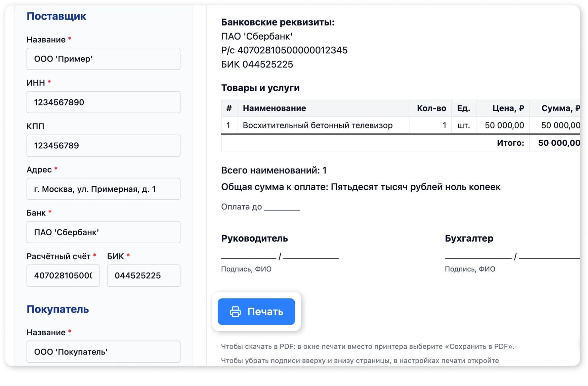Click the БИК field showing 044525225

(x=143, y=275)
